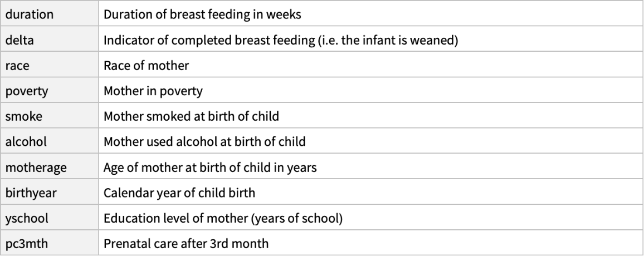Click the 'poverty' variable name cell
The image size is (644, 256).
click(27, 91)
